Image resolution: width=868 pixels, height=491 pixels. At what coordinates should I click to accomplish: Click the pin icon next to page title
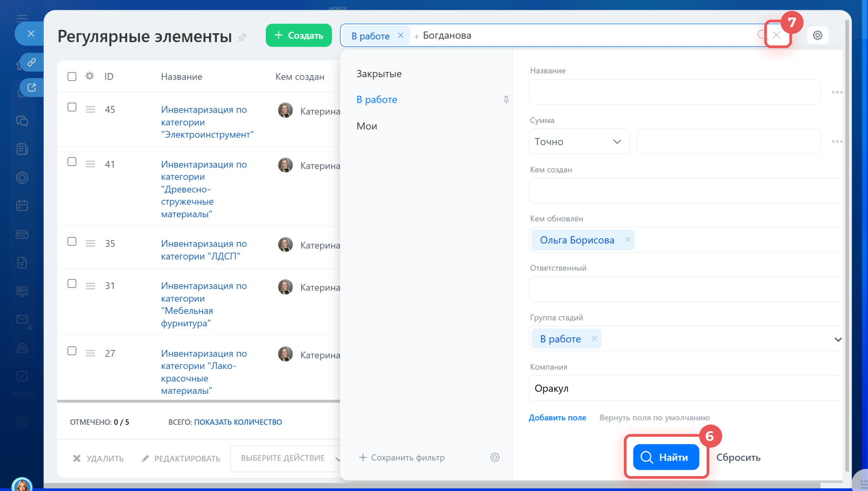click(242, 37)
